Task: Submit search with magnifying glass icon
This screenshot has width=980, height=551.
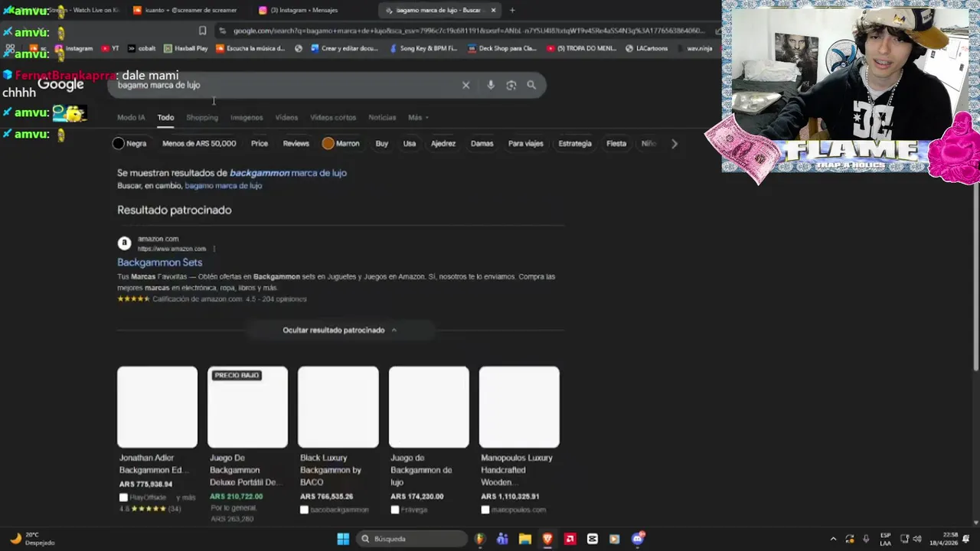Action: [531, 85]
